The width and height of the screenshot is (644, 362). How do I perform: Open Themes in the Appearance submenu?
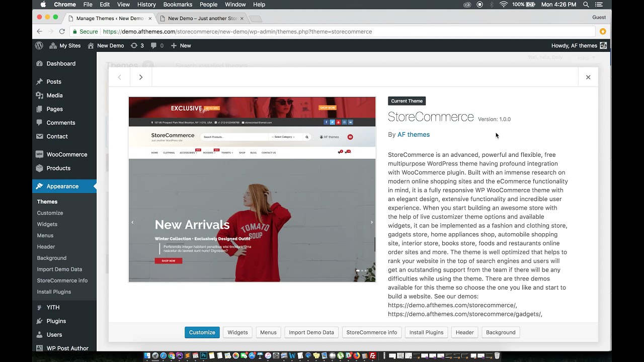click(47, 202)
